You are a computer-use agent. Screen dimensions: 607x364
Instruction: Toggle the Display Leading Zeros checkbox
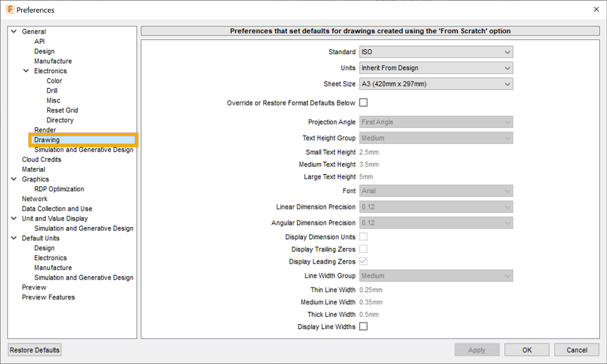point(363,261)
